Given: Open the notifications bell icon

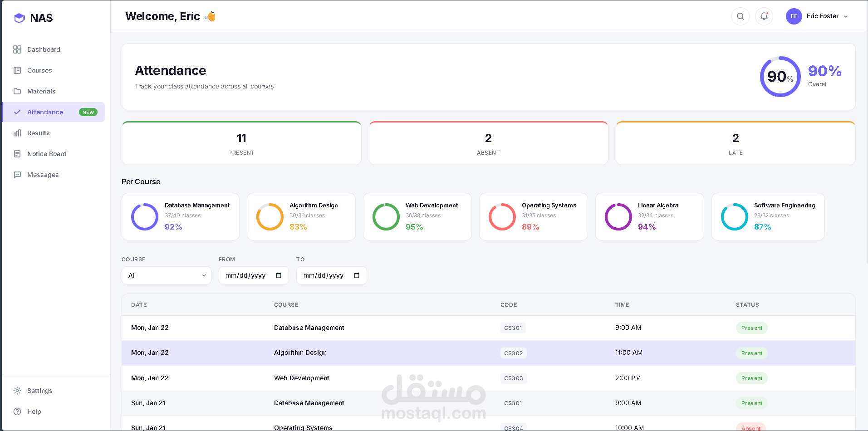Looking at the screenshot, I should [764, 16].
